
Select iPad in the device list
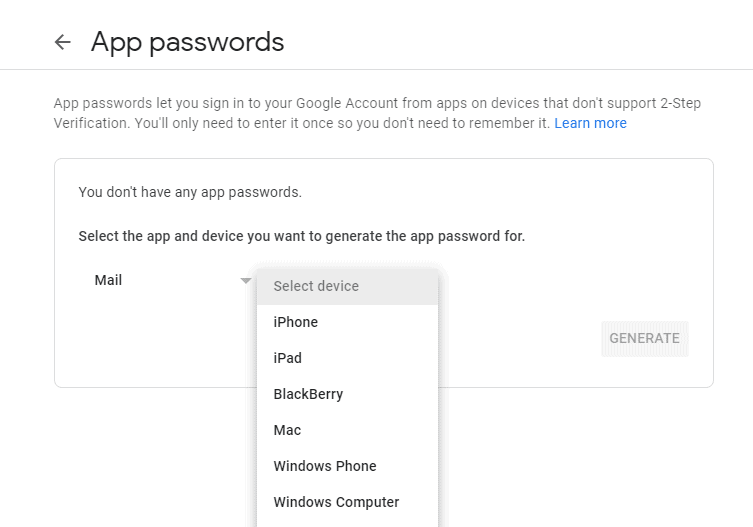pos(288,358)
